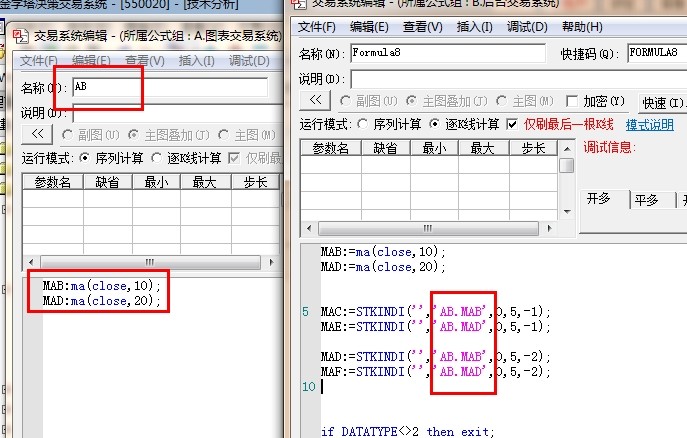The image size is (687, 438).
Task: Open 帮助(H) menu
Action: coord(582,26)
